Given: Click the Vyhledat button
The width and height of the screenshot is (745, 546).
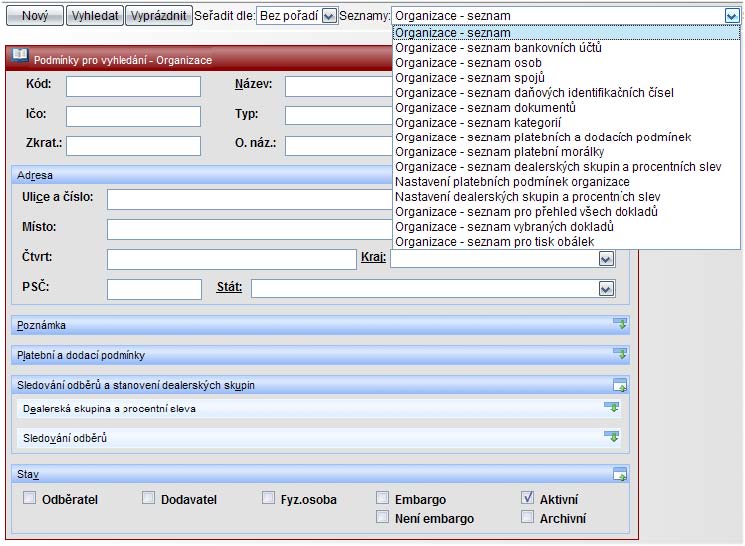Looking at the screenshot, I should (95, 16).
